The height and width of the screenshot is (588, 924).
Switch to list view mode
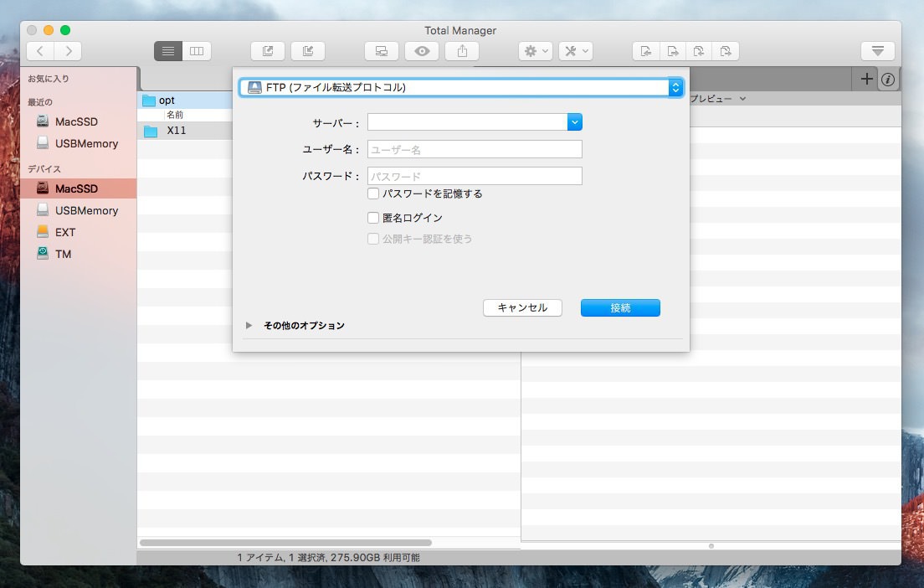click(x=168, y=51)
